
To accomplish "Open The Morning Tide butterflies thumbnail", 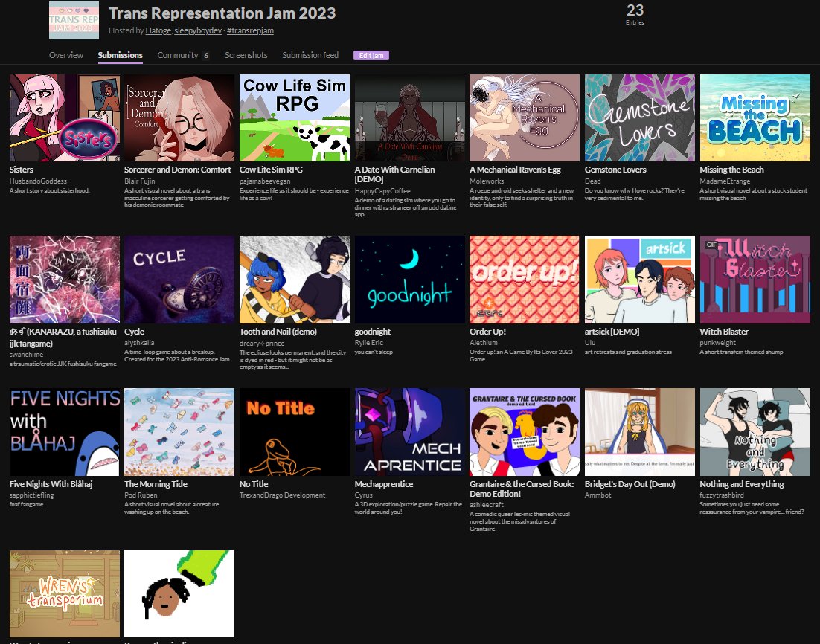I will [x=179, y=432].
